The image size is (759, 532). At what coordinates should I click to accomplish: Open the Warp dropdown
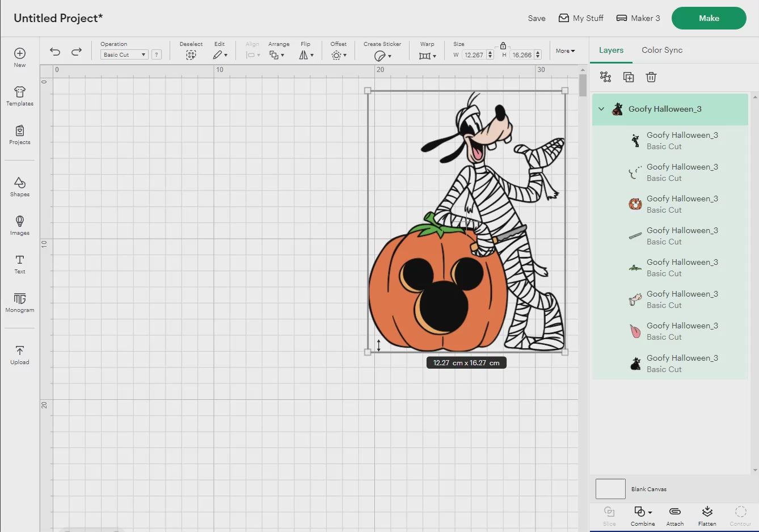pyautogui.click(x=428, y=56)
